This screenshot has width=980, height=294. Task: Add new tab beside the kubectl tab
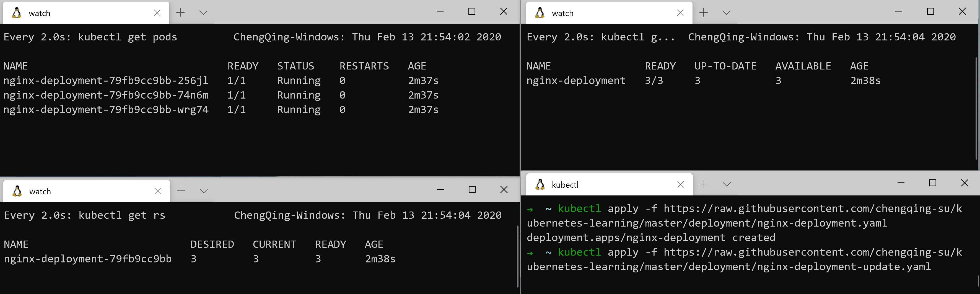point(704,184)
